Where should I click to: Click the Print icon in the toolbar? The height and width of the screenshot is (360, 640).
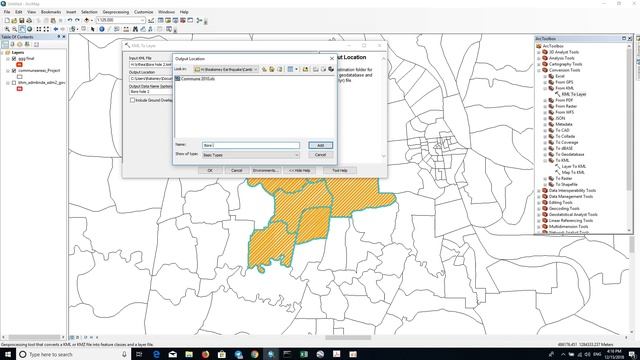pyautogui.click(x=29, y=20)
